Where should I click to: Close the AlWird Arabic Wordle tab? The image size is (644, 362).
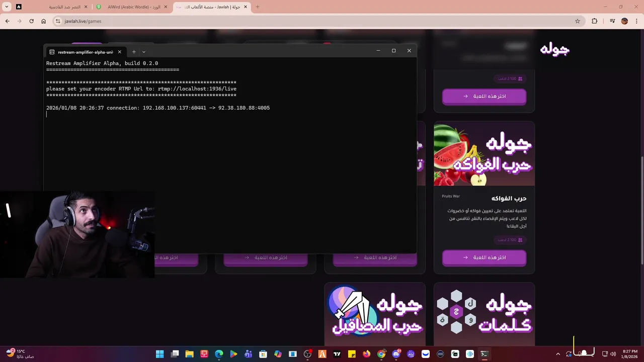coord(166,7)
